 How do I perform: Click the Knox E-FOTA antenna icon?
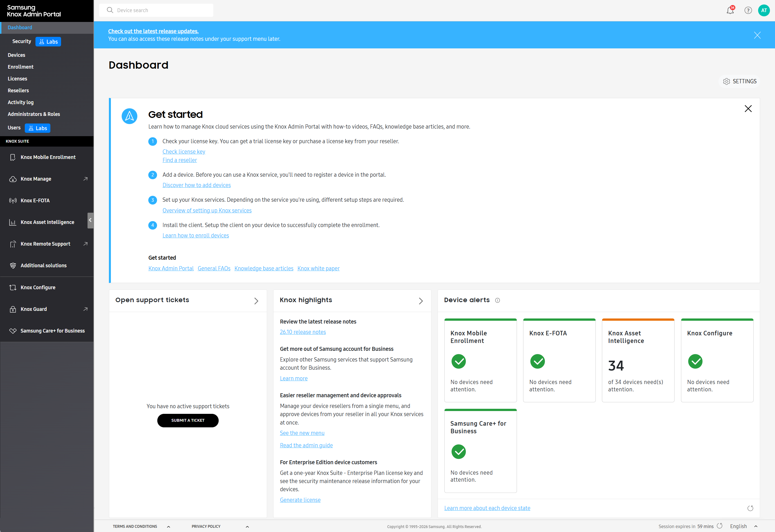(13, 201)
